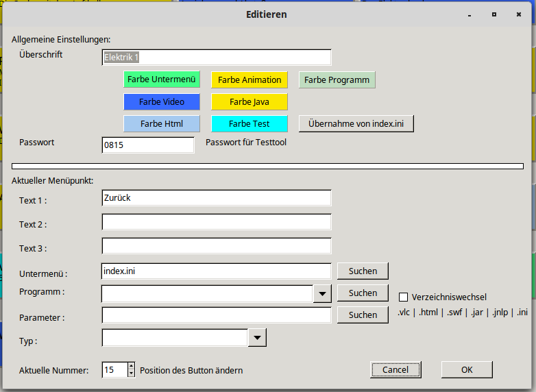Select the Farbe Animation yellow button

tap(249, 79)
